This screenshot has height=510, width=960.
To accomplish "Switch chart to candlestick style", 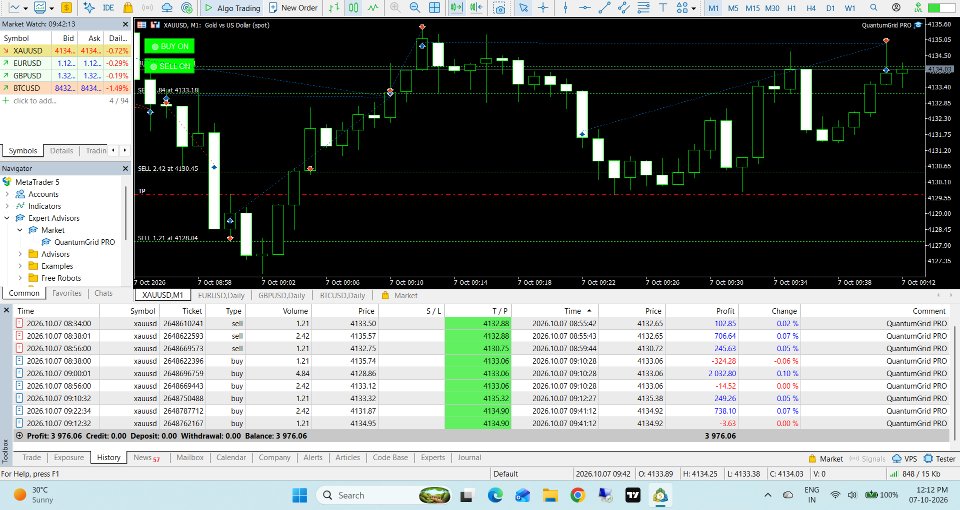I will (x=353, y=7).
